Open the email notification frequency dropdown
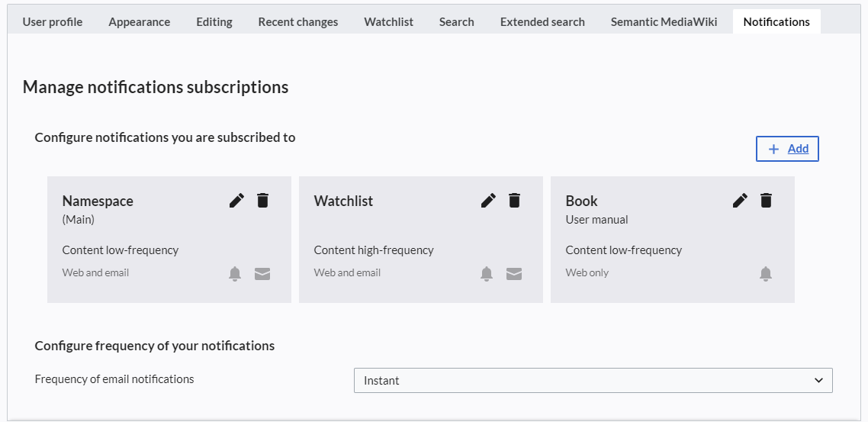 tap(593, 380)
